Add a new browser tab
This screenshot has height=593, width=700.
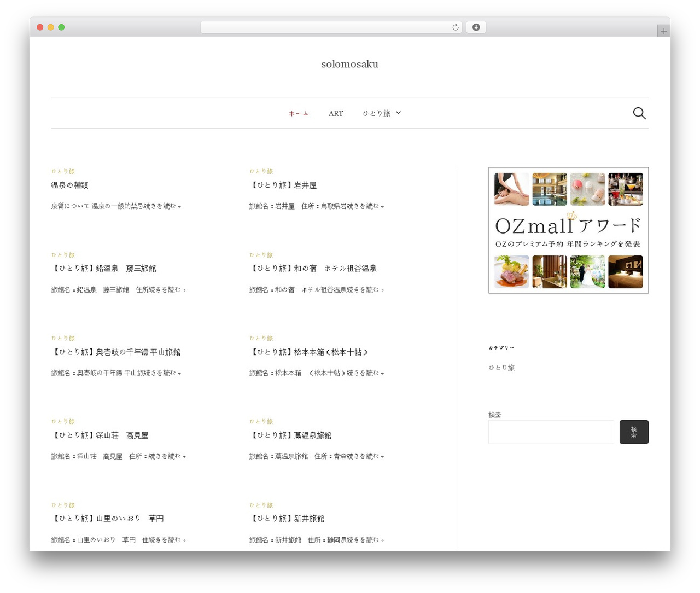click(x=663, y=31)
